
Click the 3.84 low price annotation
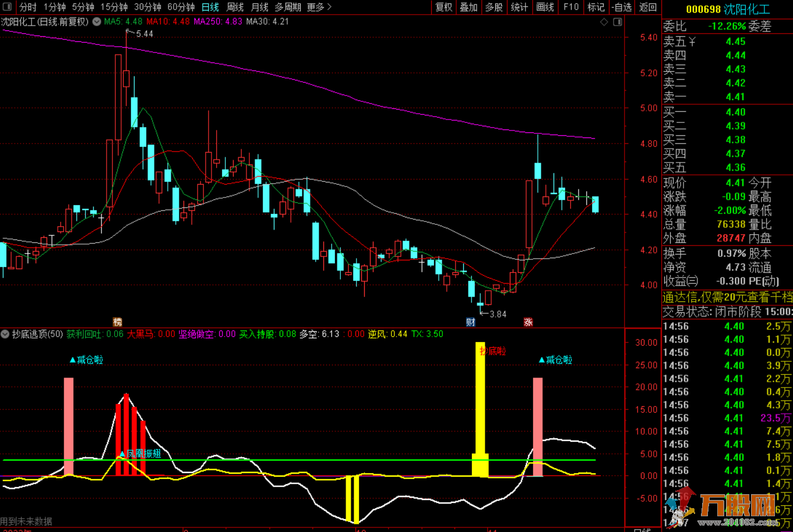coord(497,314)
